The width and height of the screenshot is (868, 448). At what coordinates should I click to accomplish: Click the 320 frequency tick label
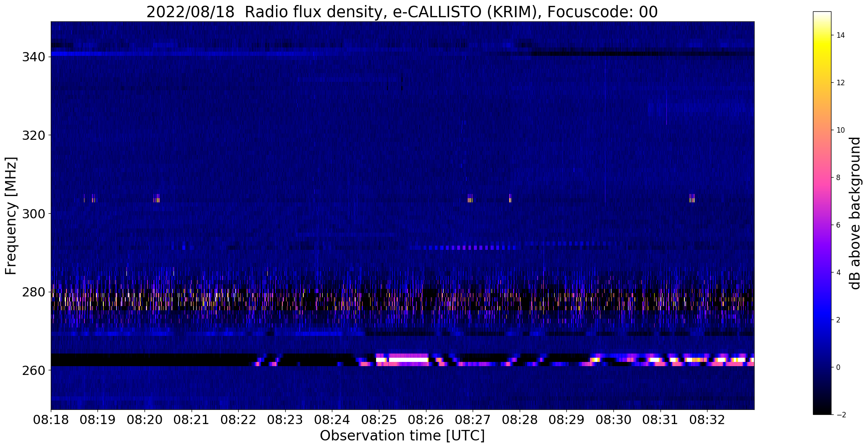point(33,135)
